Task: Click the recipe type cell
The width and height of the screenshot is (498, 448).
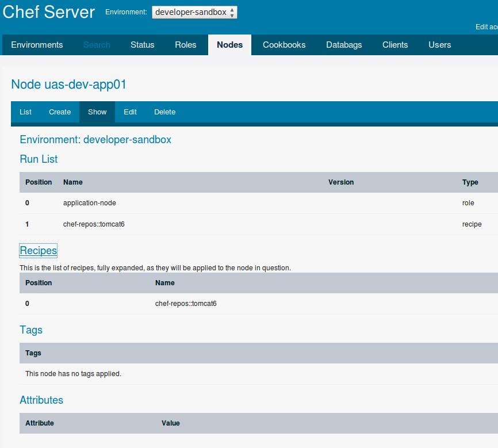Action: pos(472,224)
